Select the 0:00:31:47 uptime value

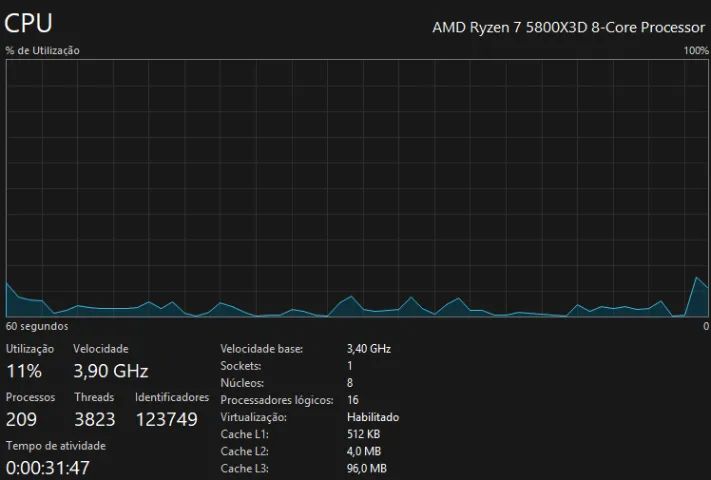point(48,468)
